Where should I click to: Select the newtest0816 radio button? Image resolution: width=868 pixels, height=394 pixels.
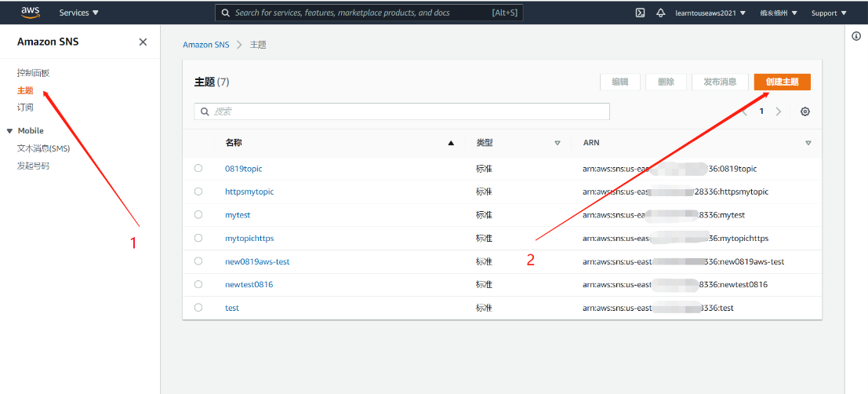198,284
